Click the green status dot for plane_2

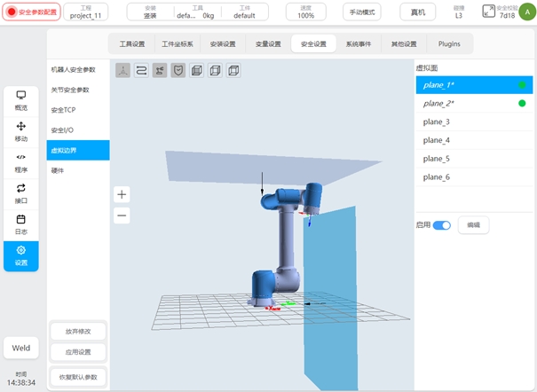tap(521, 104)
